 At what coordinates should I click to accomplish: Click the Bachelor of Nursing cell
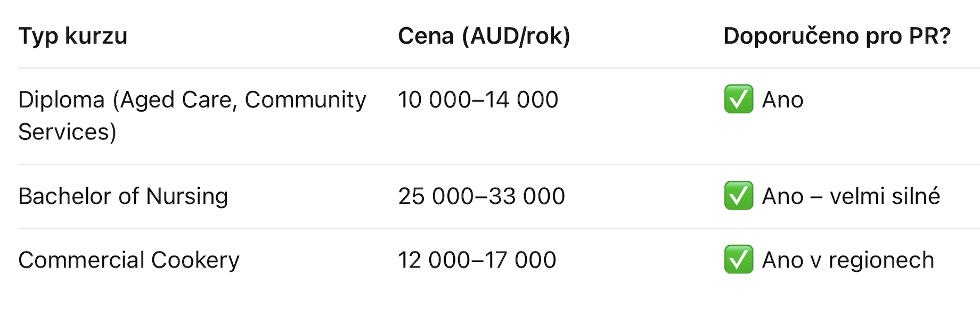123,196
